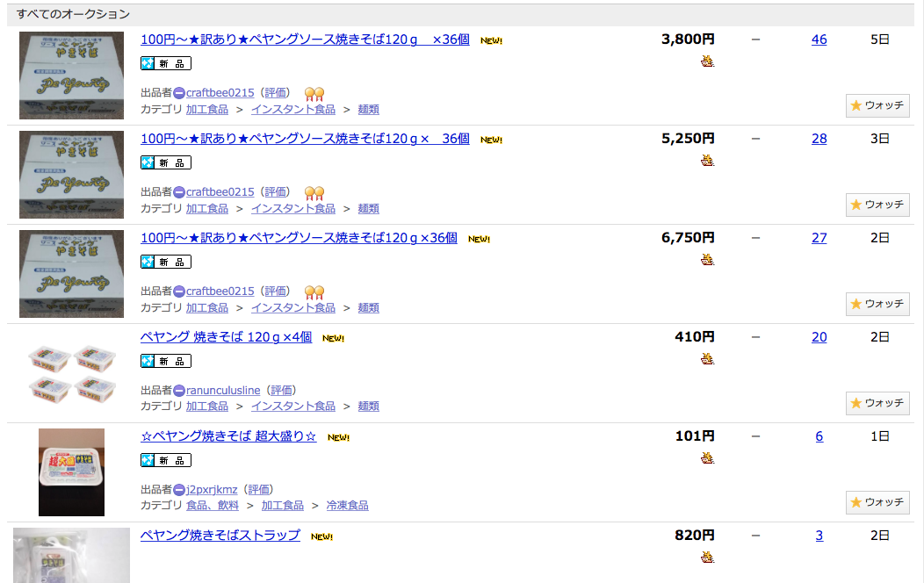Viewport: 924px width, 583px height.
Task: Open 評価 for ranunculusline
Action: coord(281,391)
